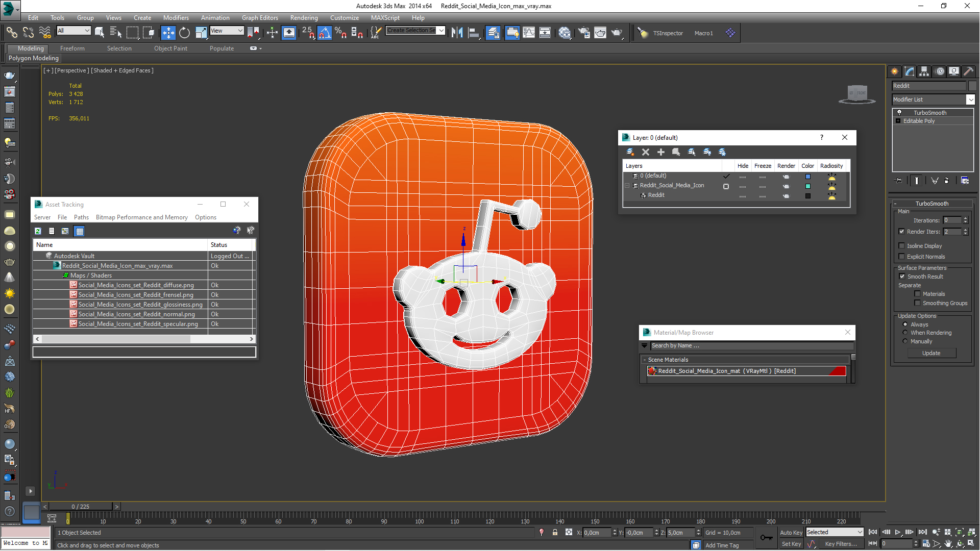This screenshot has width=980, height=551.
Task: Enable Isoline Display checkbox
Action: tap(902, 246)
